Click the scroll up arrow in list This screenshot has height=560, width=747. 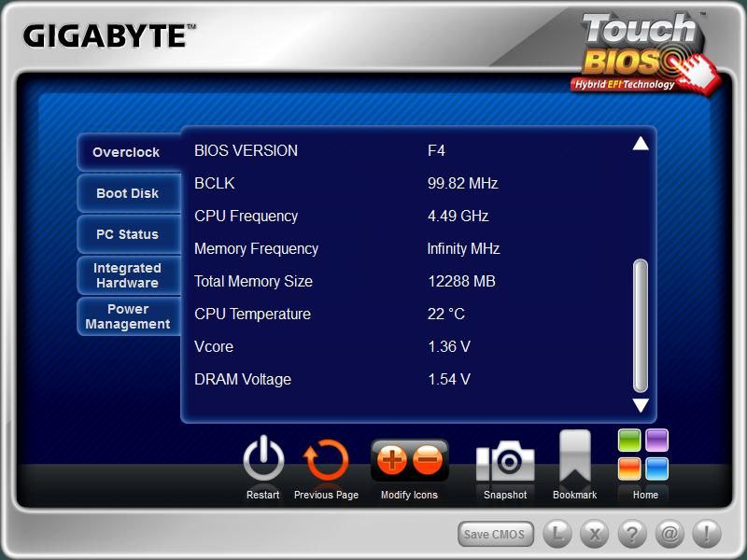[641, 144]
